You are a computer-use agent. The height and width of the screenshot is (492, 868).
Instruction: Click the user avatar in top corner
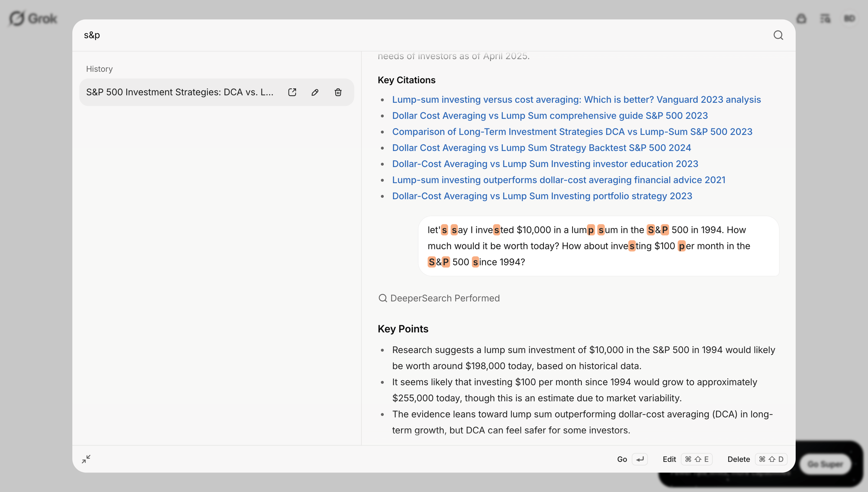coord(850,18)
